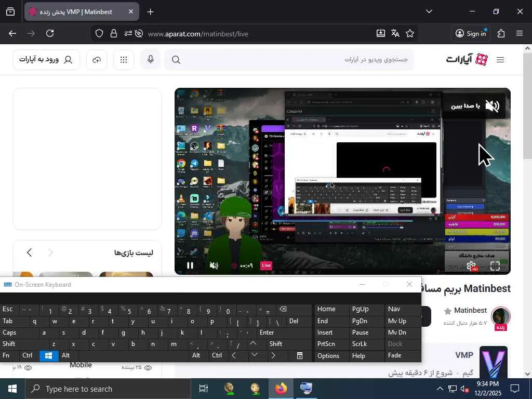Click Aparat voice search microphone
532x399 pixels.
[x=151, y=60]
